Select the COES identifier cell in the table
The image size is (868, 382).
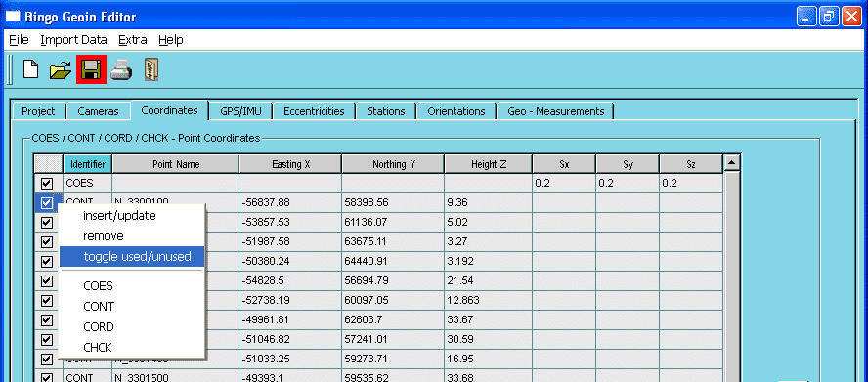tap(88, 183)
